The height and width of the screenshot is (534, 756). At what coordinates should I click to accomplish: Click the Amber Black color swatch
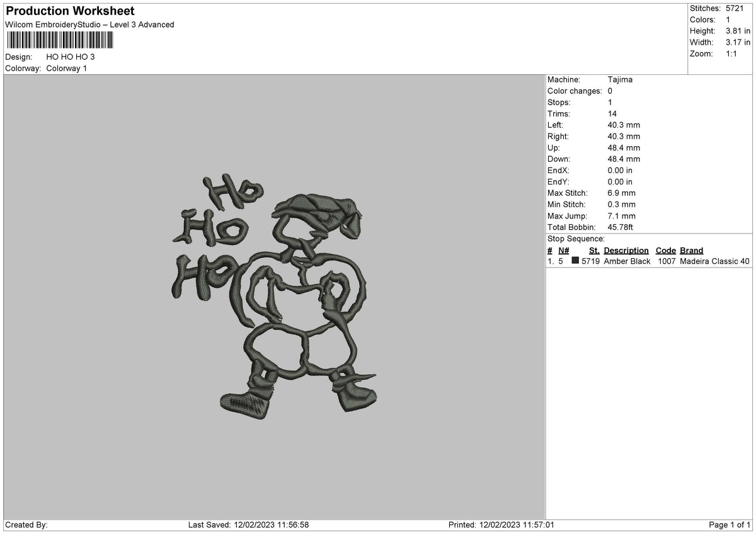[x=575, y=261]
